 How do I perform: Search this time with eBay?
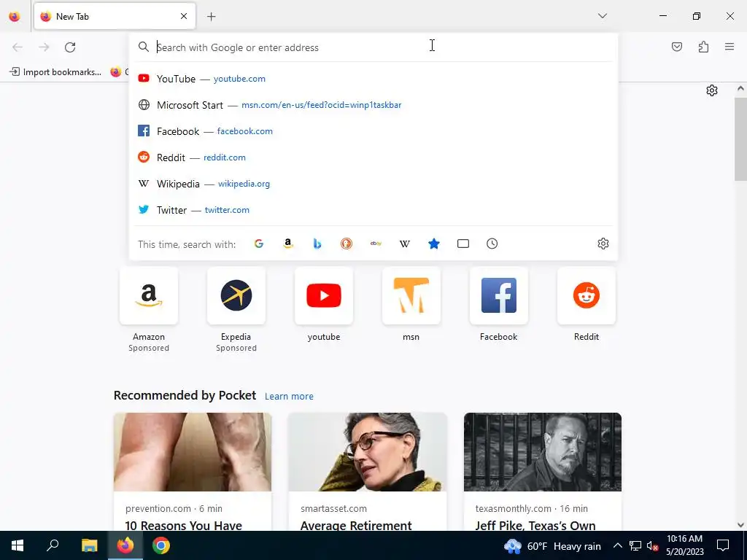point(376,244)
